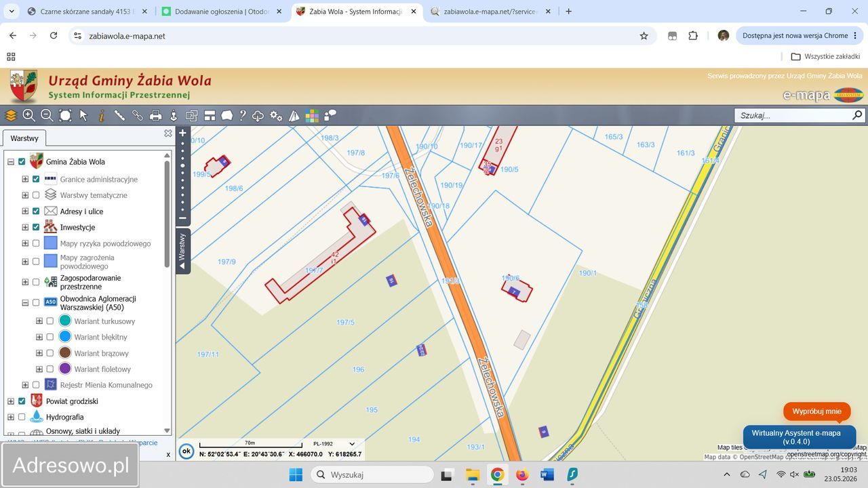The image size is (868, 488).
Task: Enable Zagospodarowanie przestrzenne layer
Action: click(36, 282)
